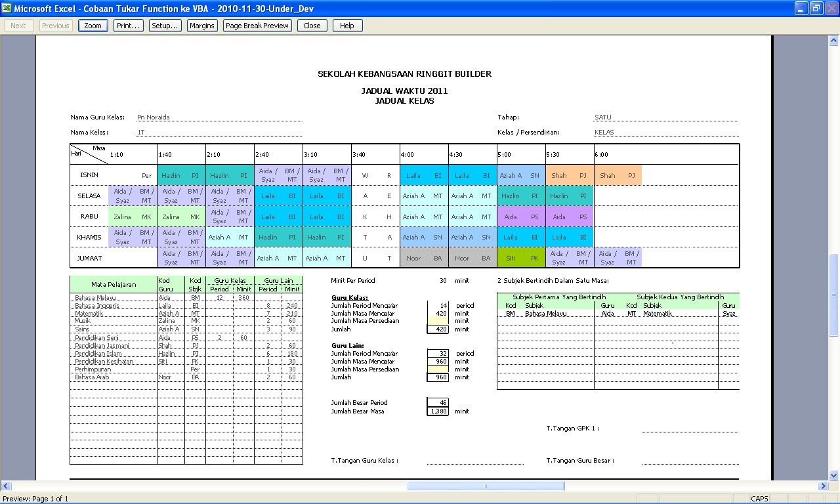Click the Previous page button
Viewport: 840px width, 504px height.
pos(55,26)
